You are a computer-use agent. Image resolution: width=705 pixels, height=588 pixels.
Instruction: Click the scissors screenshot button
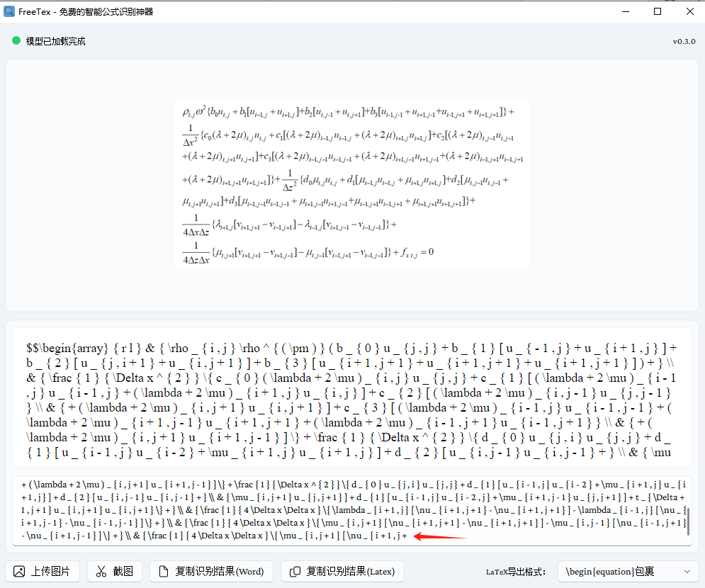click(x=115, y=572)
